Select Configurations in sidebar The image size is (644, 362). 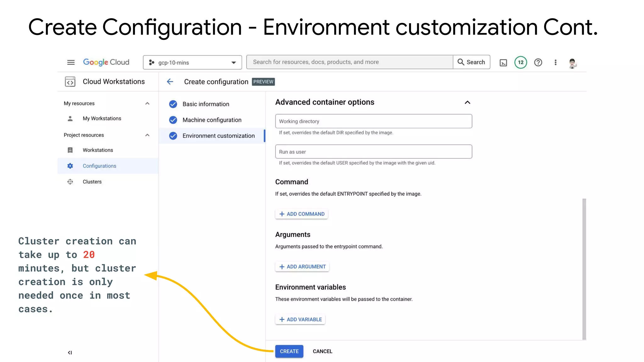pyautogui.click(x=108, y=166)
